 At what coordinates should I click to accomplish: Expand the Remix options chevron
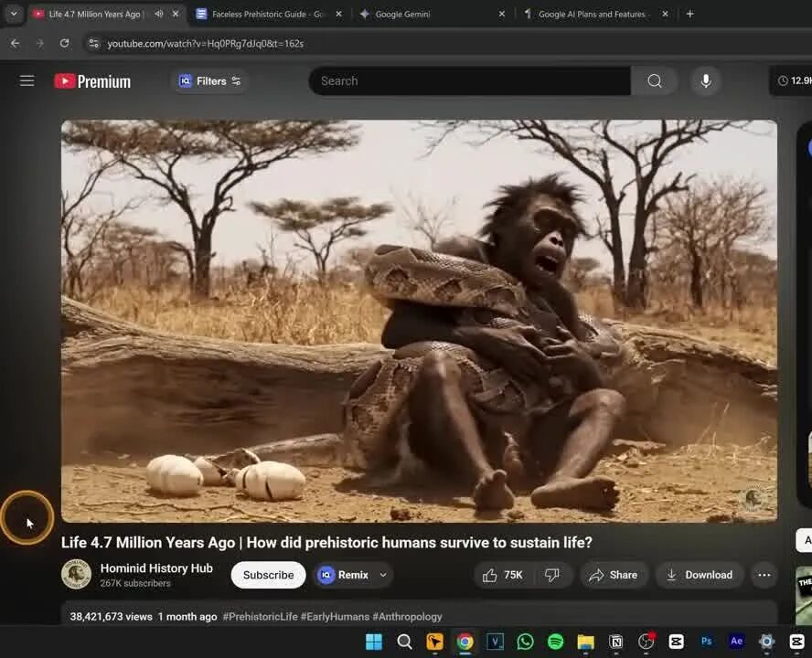click(385, 575)
